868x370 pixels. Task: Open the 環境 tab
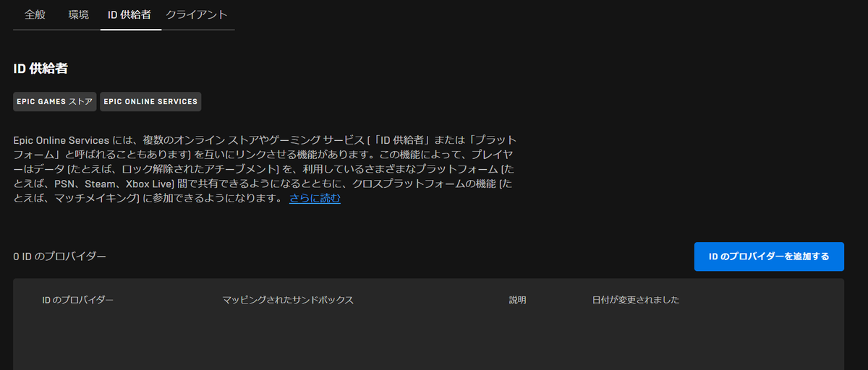79,14
